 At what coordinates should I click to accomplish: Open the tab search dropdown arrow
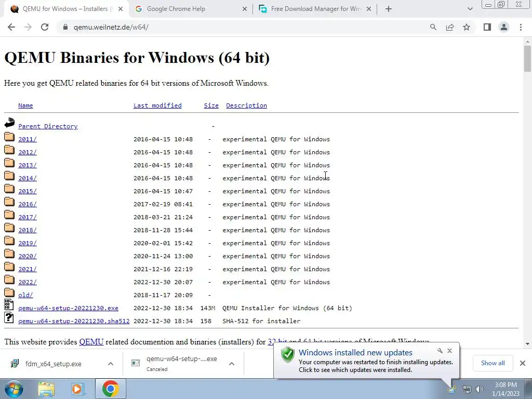[470, 9]
